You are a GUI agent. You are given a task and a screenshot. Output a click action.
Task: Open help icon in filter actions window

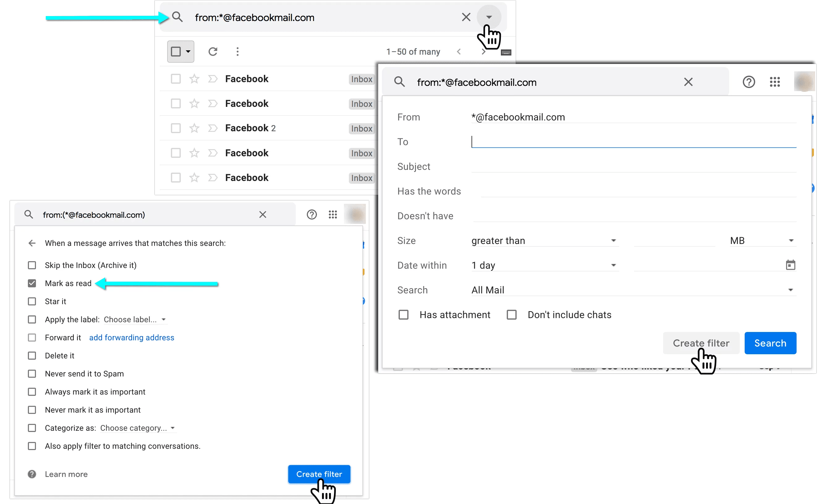311,215
